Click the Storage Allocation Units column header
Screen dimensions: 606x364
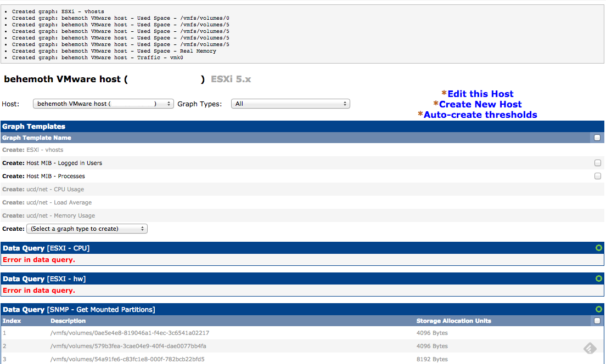click(x=454, y=321)
